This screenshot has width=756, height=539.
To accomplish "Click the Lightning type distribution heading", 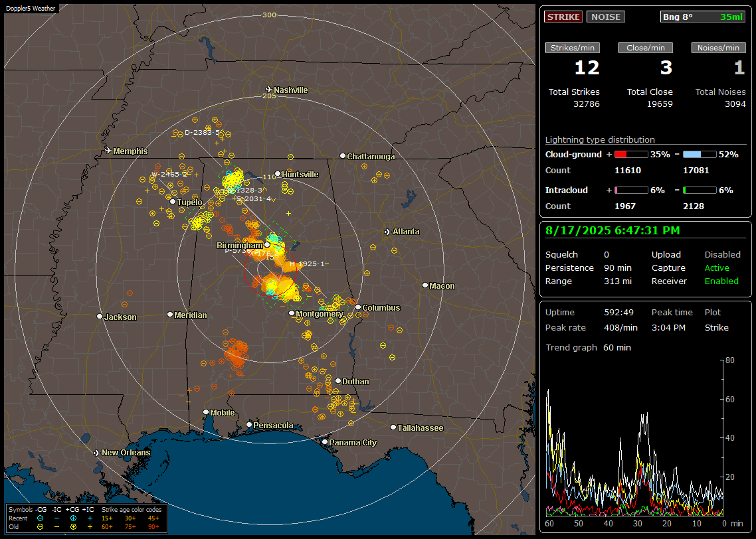I will [600, 139].
